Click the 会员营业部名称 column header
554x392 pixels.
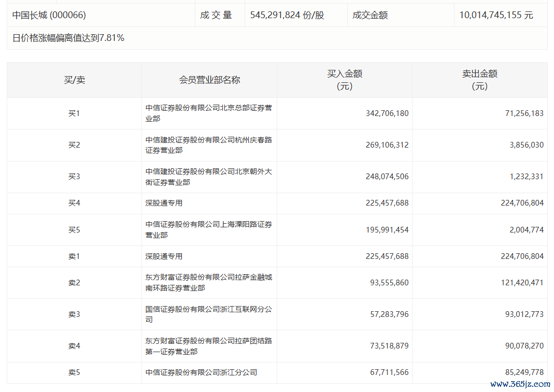pyautogui.click(x=209, y=80)
